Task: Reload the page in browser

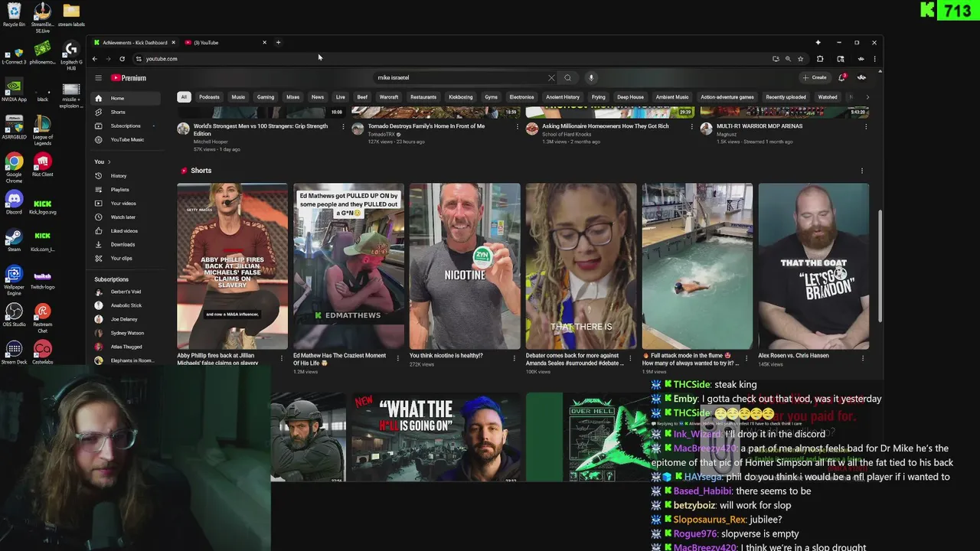Action: [x=122, y=59]
